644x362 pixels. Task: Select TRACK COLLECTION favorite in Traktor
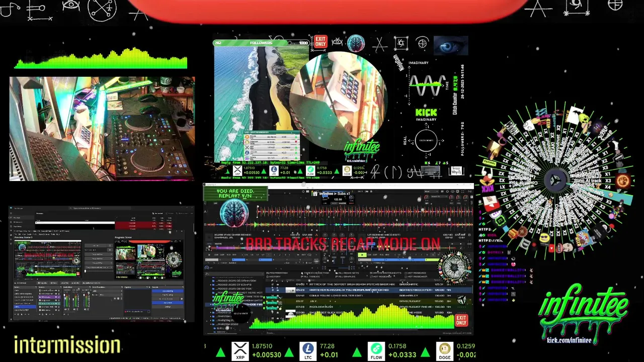(x=315, y=273)
